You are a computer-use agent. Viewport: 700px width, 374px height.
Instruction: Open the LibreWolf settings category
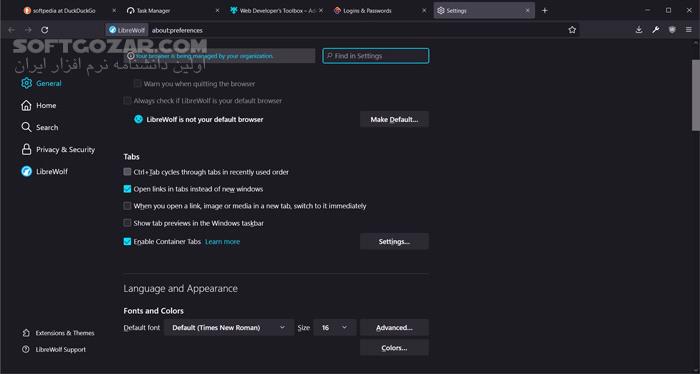point(45,171)
